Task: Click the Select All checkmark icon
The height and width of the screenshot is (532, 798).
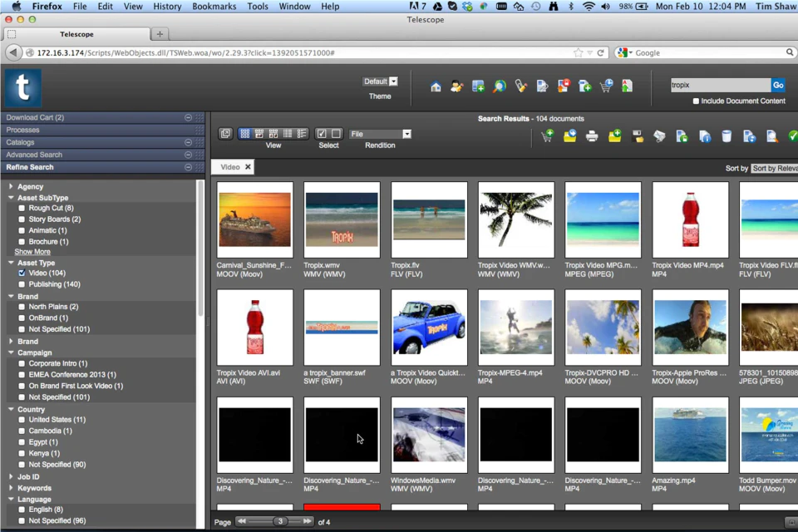Action: click(322, 134)
